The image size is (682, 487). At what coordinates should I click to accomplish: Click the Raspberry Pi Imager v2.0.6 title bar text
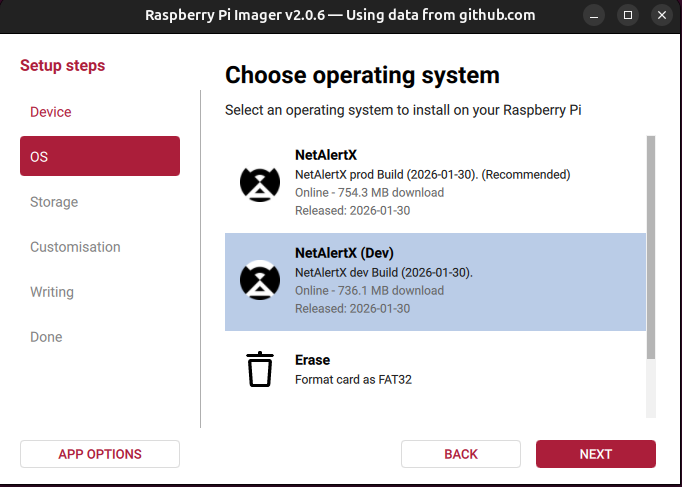(340, 15)
